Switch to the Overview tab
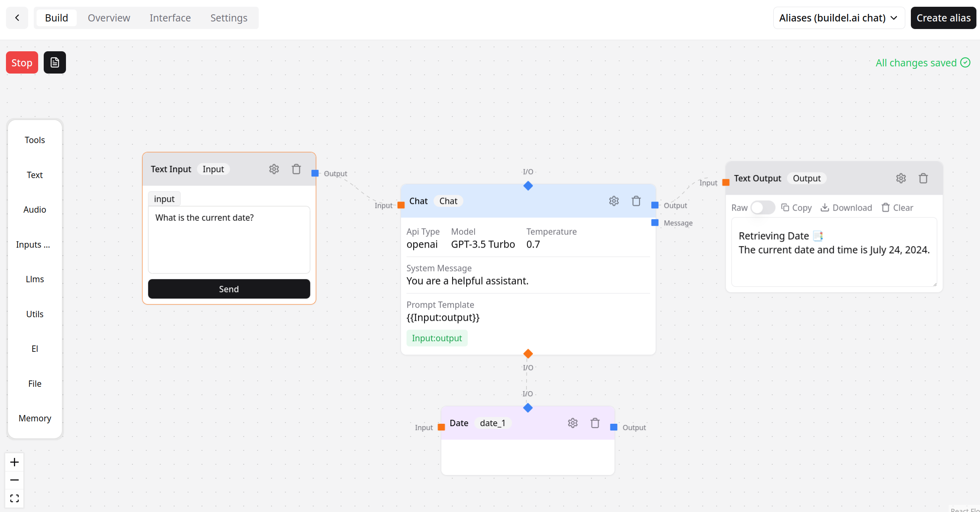Image resolution: width=980 pixels, height=512 pixels. [109, 18]
